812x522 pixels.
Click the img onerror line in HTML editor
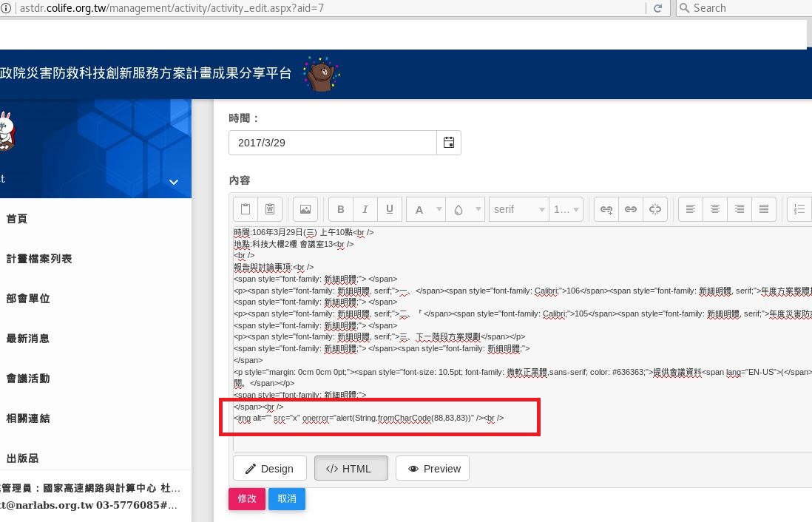click(x=369, y=418)
